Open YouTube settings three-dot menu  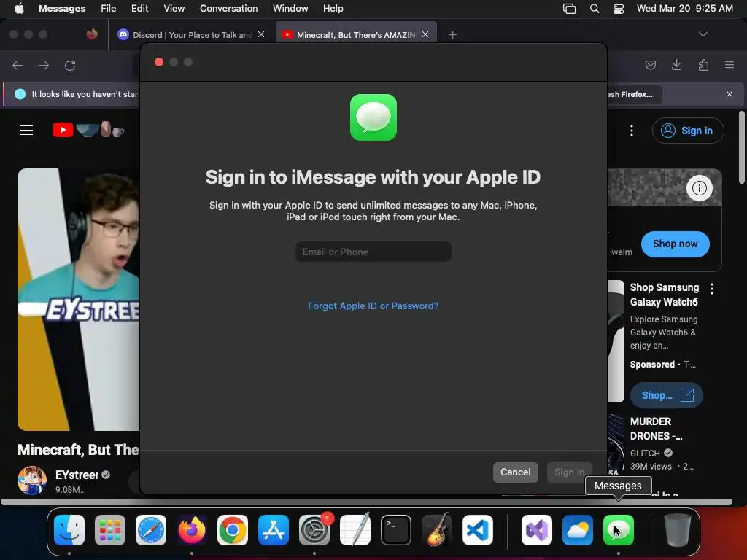tap(632, 131)
